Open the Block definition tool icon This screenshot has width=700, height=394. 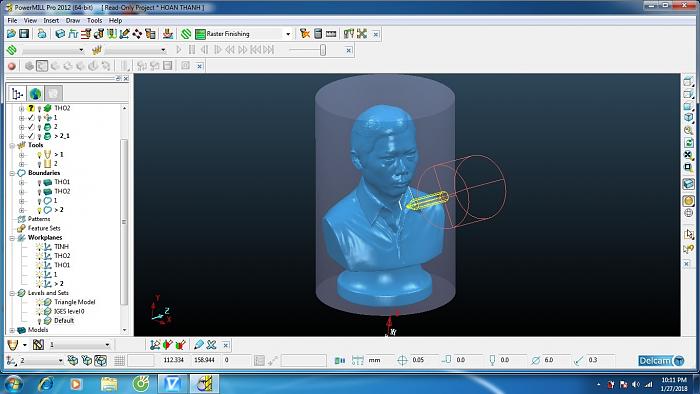click(x=60, y=34)
